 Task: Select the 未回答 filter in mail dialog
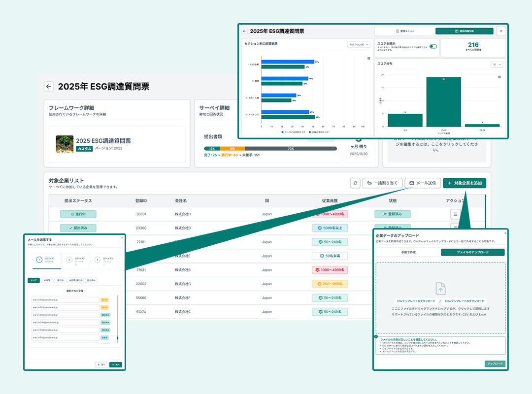[46, 280]
